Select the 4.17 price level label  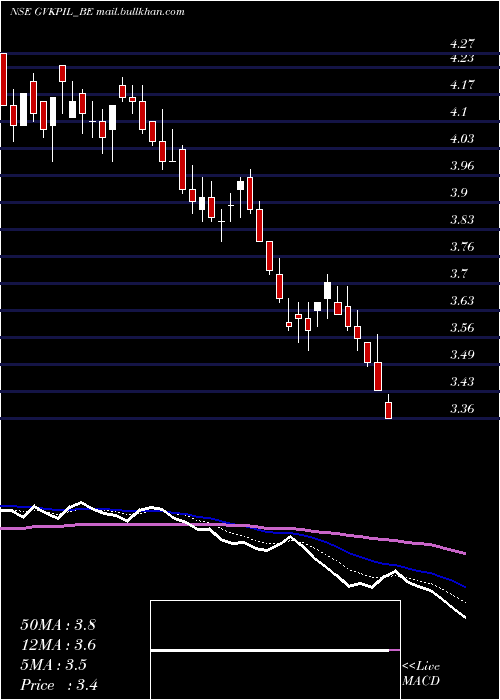click(x=462, y=85)
